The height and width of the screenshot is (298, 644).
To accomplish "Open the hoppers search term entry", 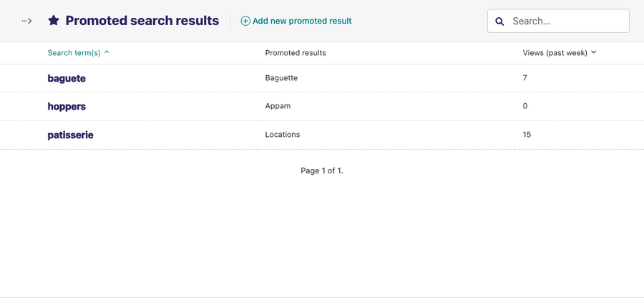I will click(67, 106).
